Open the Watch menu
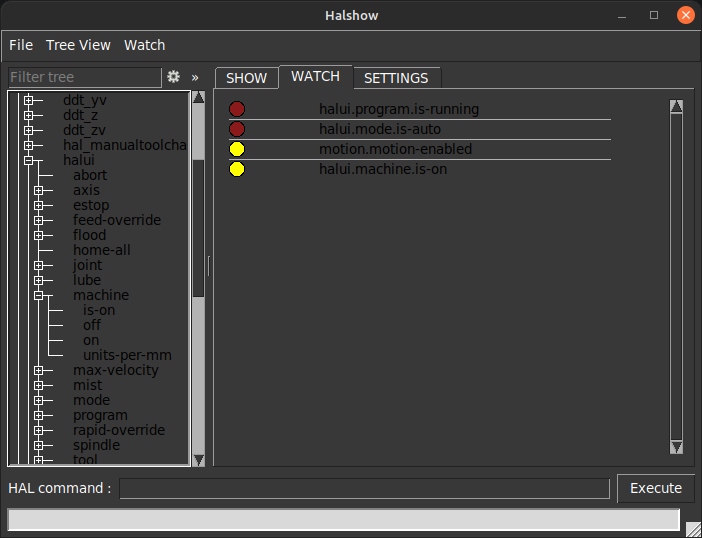The image size is (702, 538). coord(145,45)
